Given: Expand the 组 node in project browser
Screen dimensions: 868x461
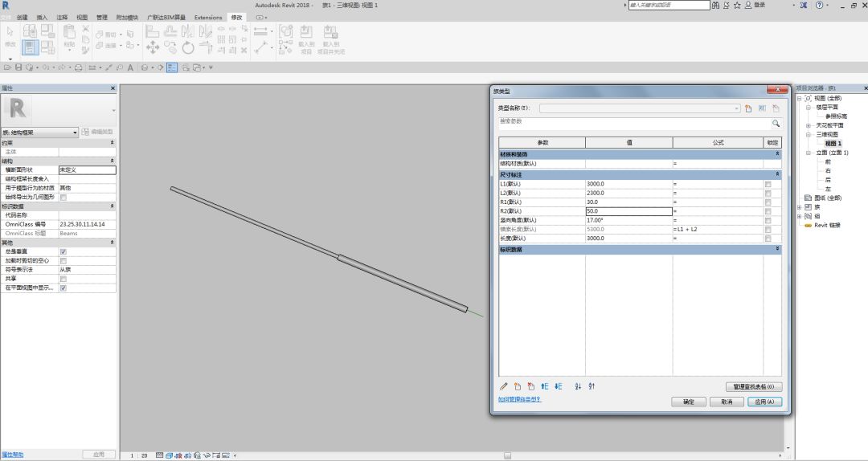Looking at the screenshot, I should pos(800,216).
